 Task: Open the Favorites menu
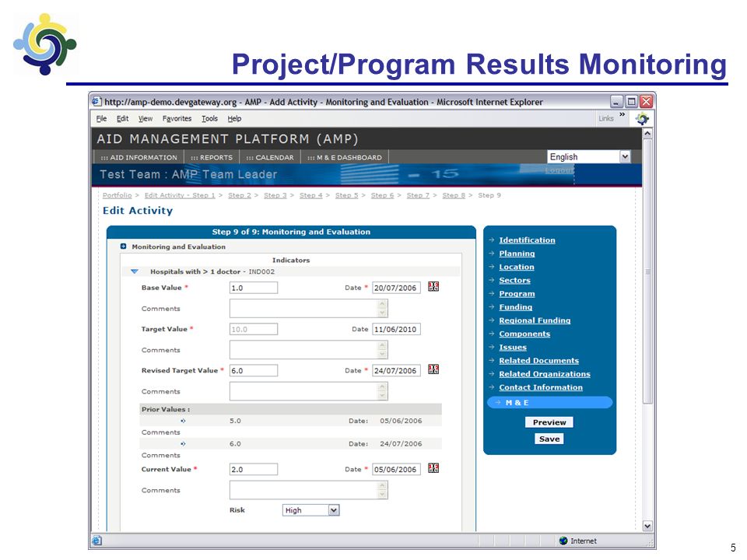coord(177,118)
